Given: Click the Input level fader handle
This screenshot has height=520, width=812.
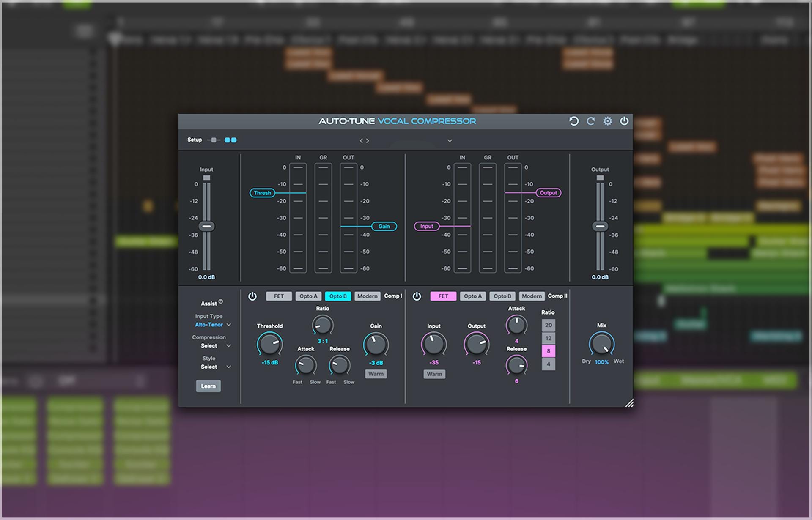Looking at the screenshot, I should pyautogui.click(x=206, y=226).
